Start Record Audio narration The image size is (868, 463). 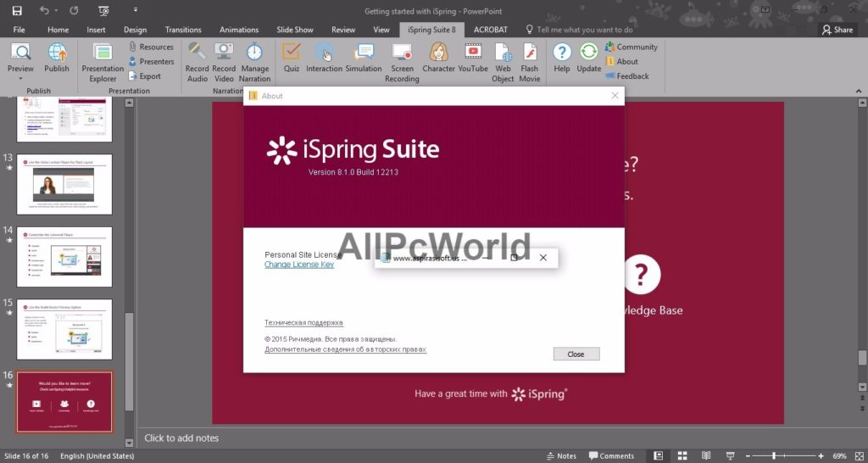coord(197,62)
